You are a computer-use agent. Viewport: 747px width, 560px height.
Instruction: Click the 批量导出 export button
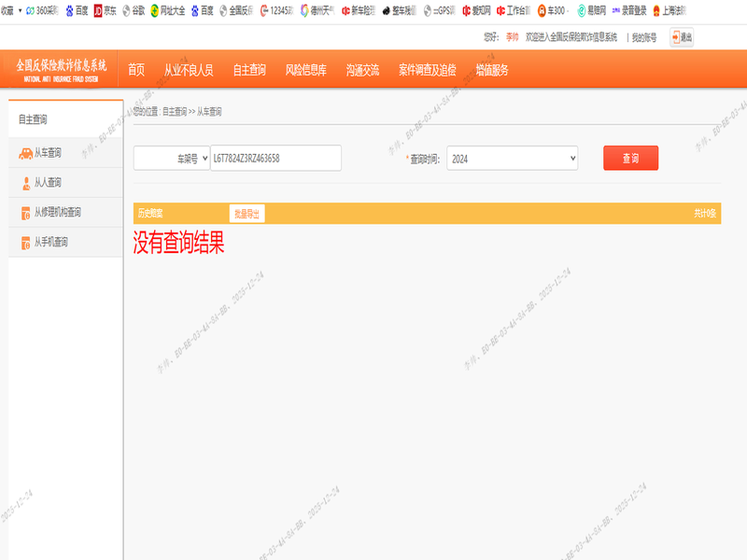[x=247, y=214]
